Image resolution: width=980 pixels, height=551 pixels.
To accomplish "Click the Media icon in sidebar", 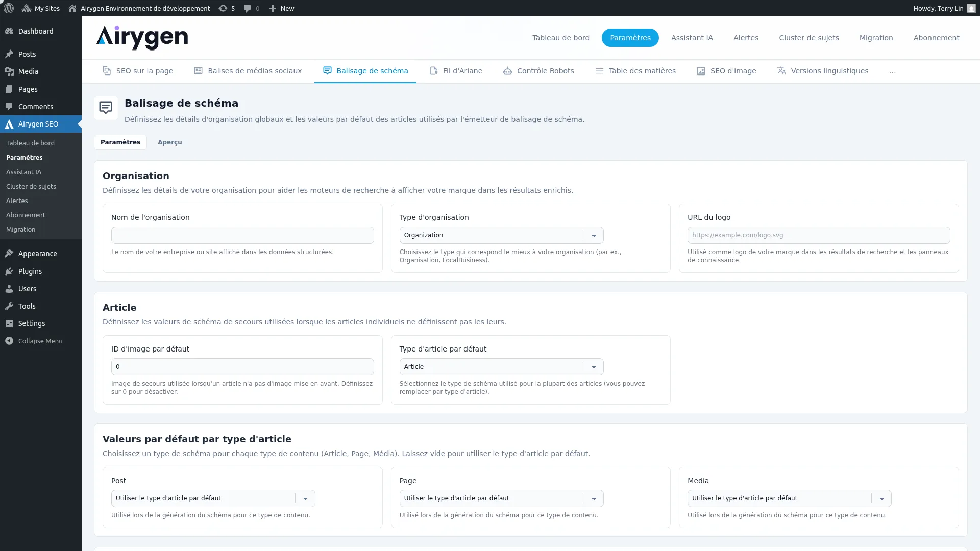I will coord(9,71).
